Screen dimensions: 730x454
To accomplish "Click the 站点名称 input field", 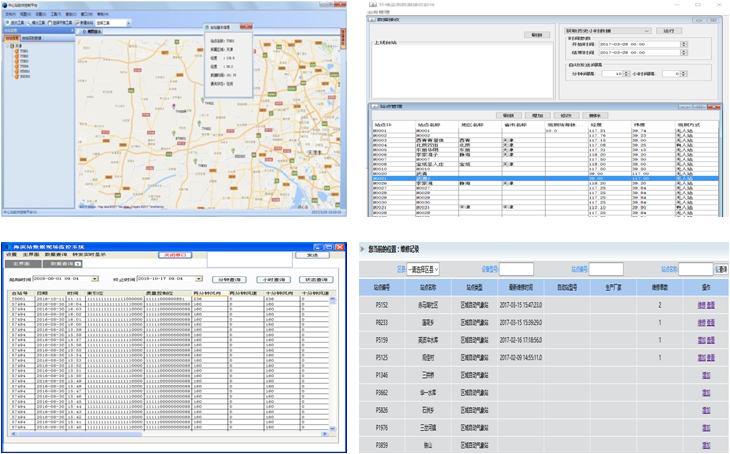I will pyautogui.click(x=696, y=269).
